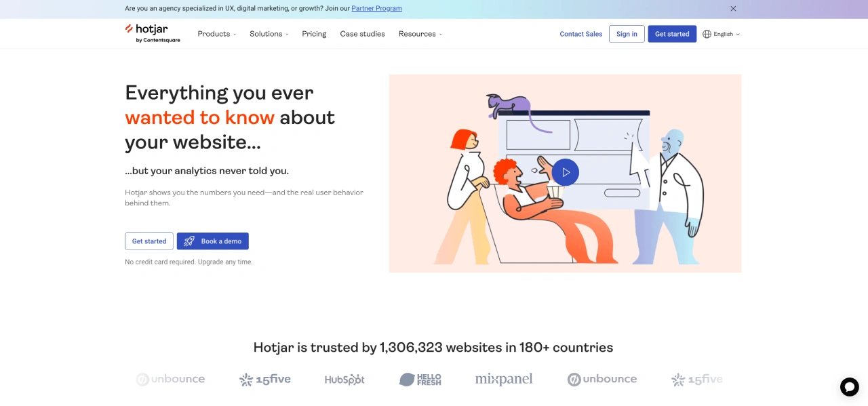Expand the Resources menu
The width and height of the screenshot is (868, 406).
[x=420, y=34]
